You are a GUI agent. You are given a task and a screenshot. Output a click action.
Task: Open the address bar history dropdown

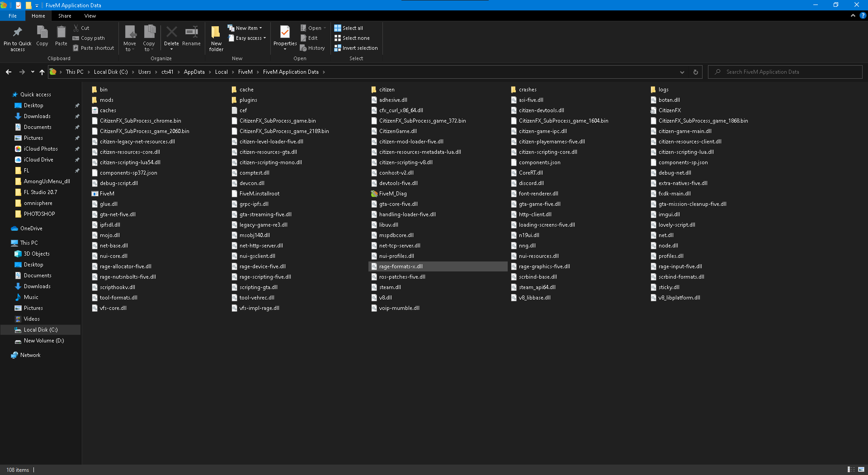(x=682, y=72)
